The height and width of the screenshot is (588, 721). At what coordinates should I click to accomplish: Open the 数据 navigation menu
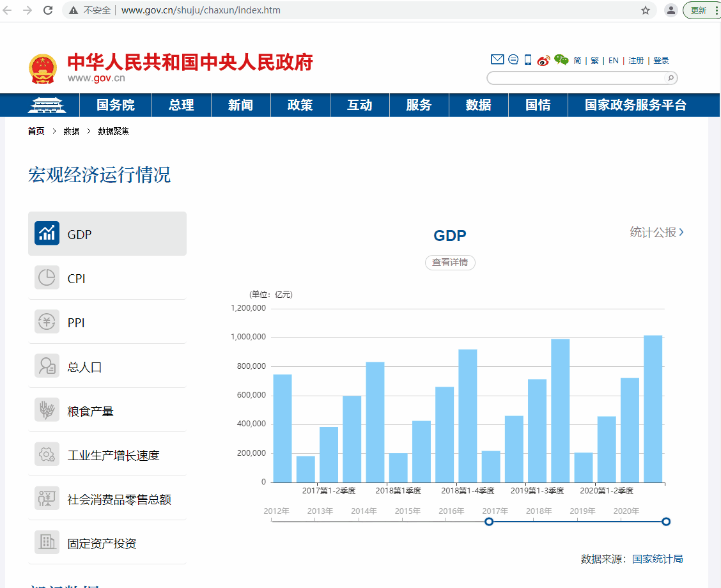478,105
